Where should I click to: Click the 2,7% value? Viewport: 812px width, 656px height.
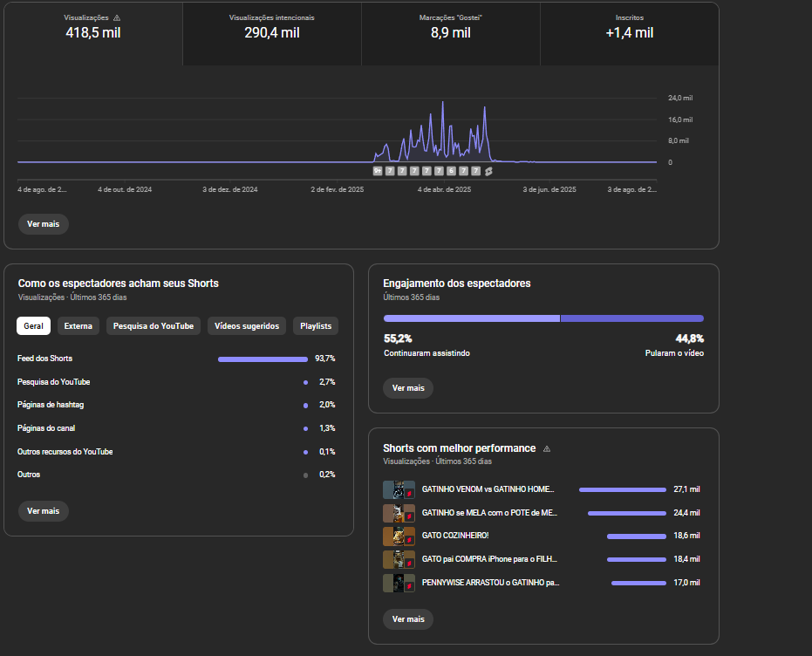click(x=327, y=381)
